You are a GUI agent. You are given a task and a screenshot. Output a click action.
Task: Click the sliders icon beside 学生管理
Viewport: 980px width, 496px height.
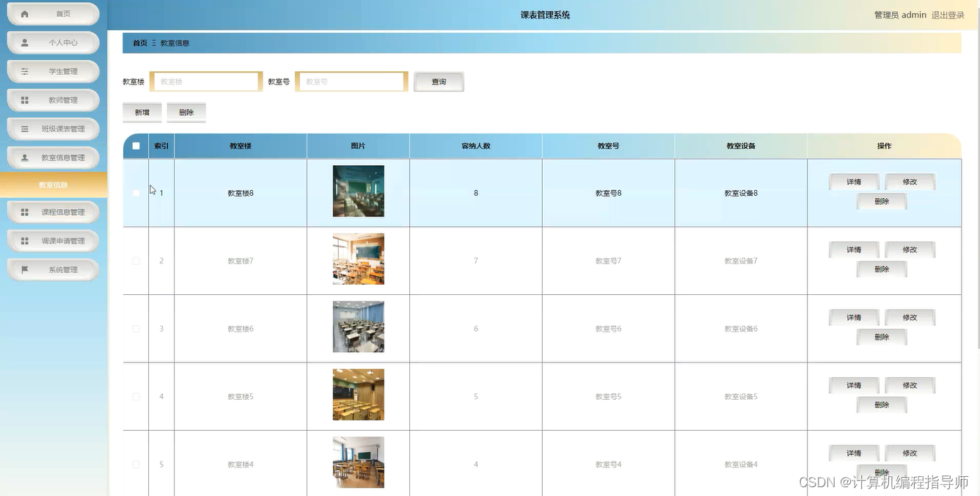[x=25, y=71]
